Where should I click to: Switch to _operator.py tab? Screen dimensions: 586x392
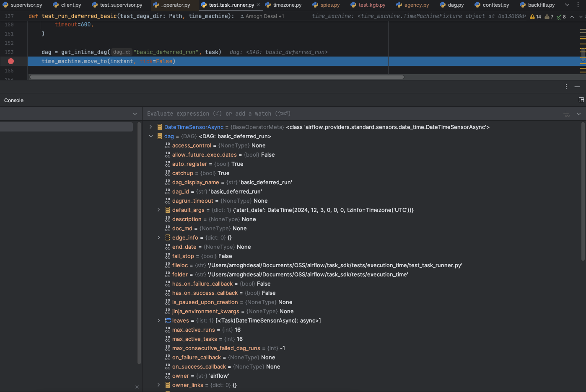pyautogui.click(x=171, y=5)
